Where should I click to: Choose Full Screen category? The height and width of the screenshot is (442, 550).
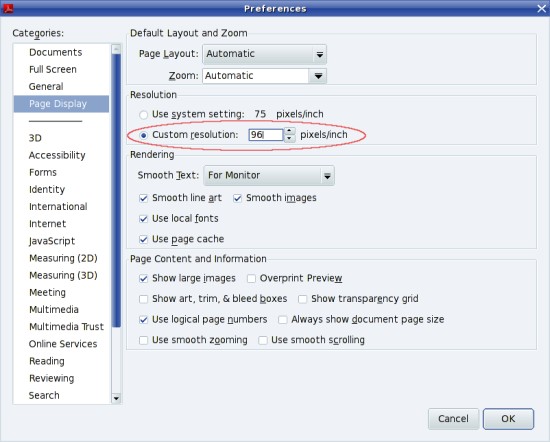pos(53,69)
